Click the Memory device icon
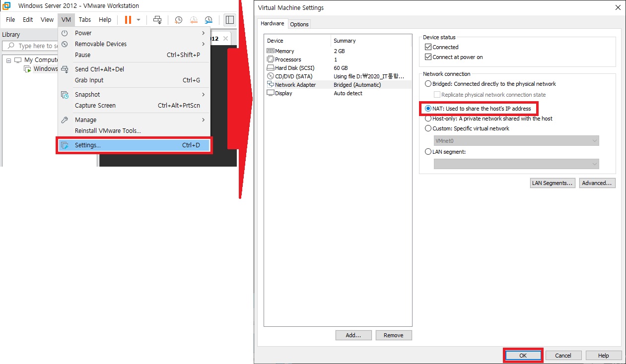The image size is (626, 364). click(x=271, y=51)
